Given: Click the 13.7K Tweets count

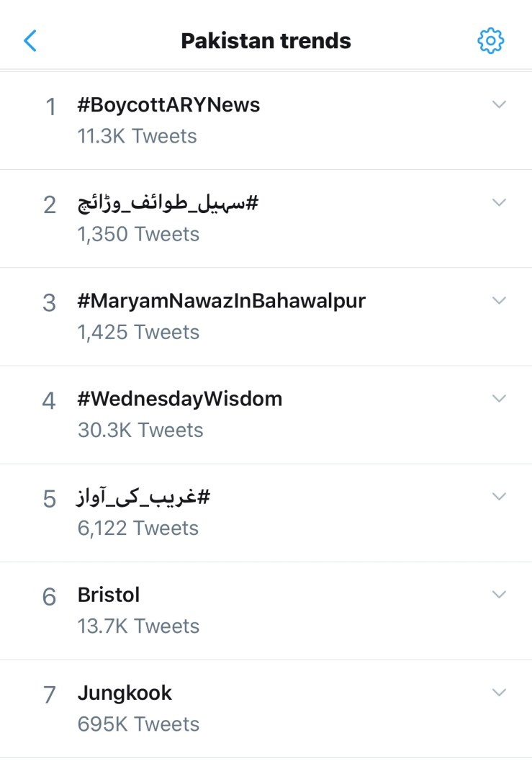Looking at the screenshot, I should 138,626.
